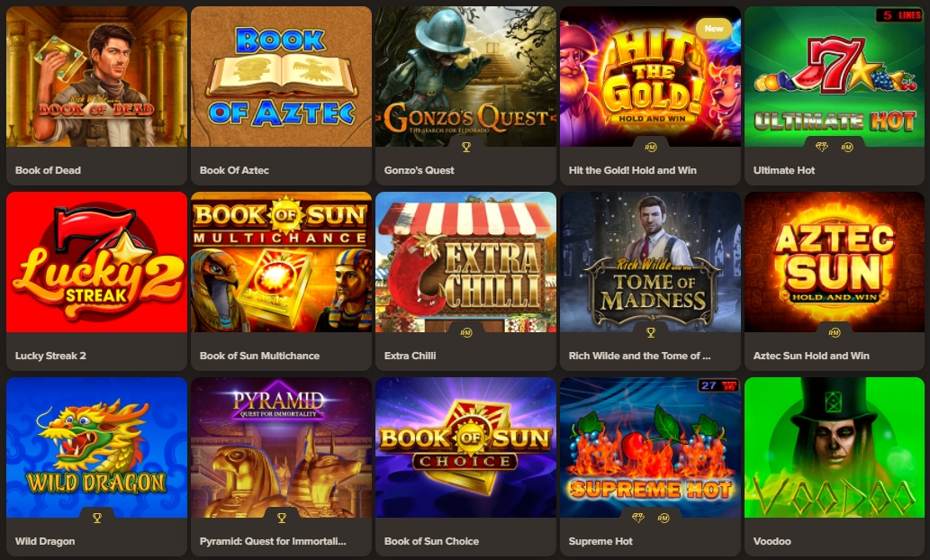Click the New badge on Hit the Gold
Viewport: 930px width, 560px height.
pos(714,28)
